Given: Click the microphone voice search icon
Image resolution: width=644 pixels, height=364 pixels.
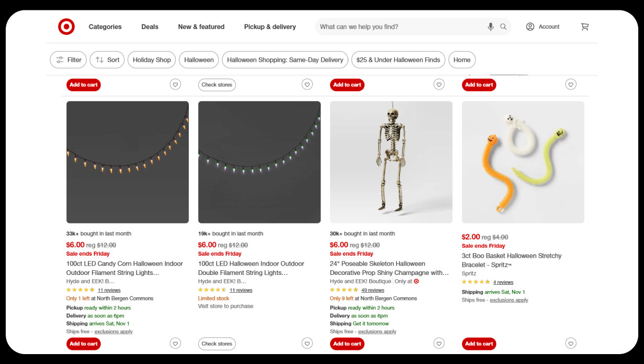Looking at the screenshot, I should [x=491, y=27].
